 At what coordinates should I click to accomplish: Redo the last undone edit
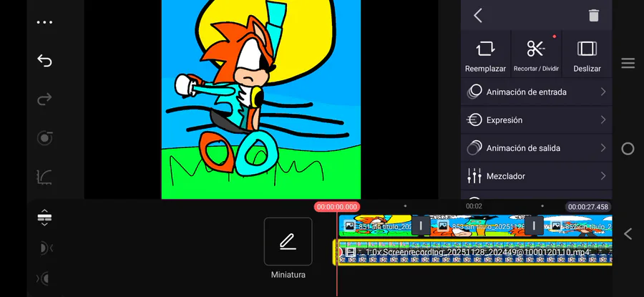pos(44,99)
